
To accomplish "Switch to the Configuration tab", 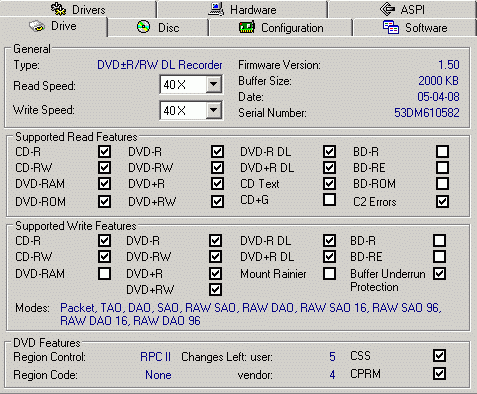I will 281,28.
